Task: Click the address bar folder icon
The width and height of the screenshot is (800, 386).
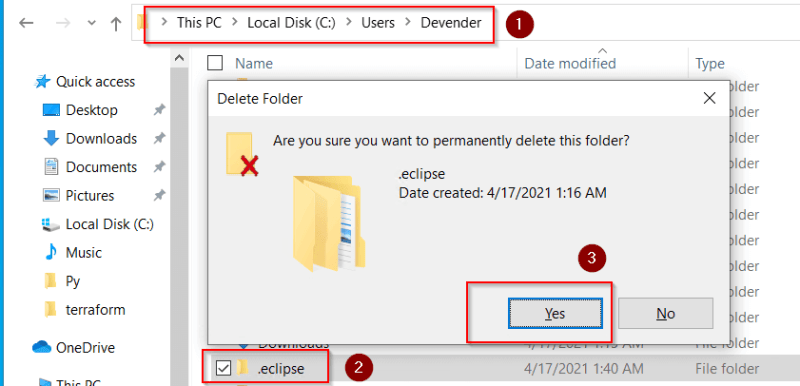Action: [x=141, y=23]
